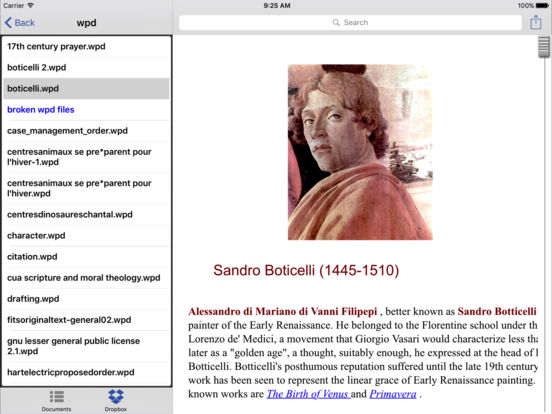Open boticelli 2.wpd file
Viewport: 552px width, 414px height.
point(86,68)
